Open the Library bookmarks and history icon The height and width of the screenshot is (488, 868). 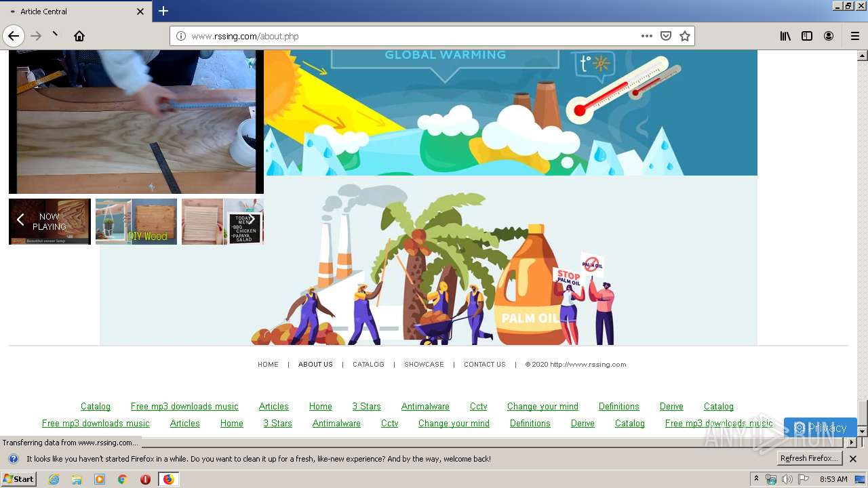pyautogui.click(x=785, y=36)
